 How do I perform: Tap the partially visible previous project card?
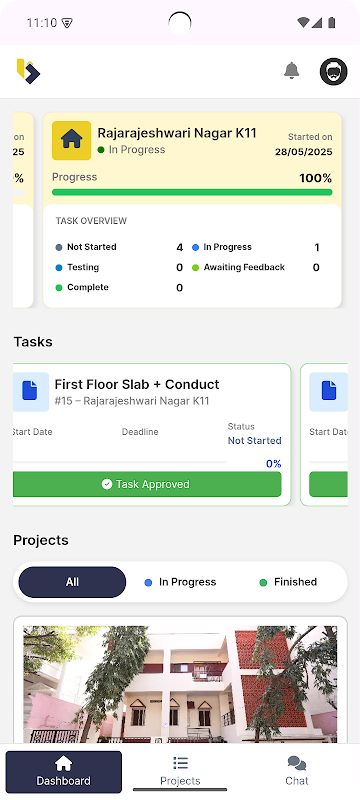(x=23, y=210)
